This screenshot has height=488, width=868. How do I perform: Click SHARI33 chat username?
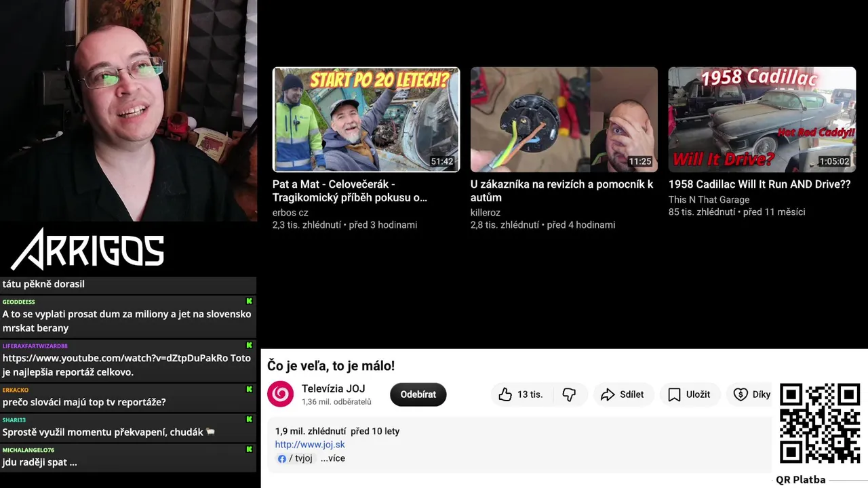coord(14,420)
